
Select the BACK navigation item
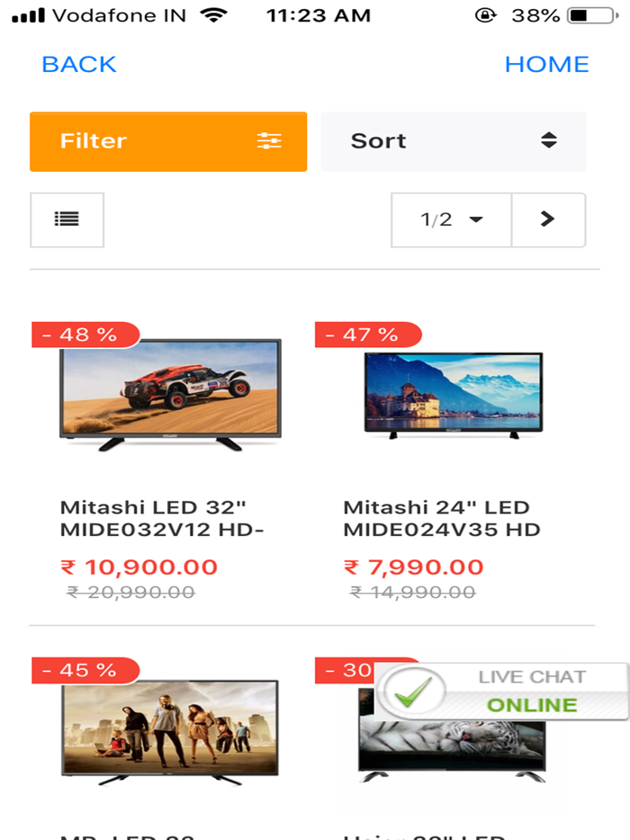point(78,64)
